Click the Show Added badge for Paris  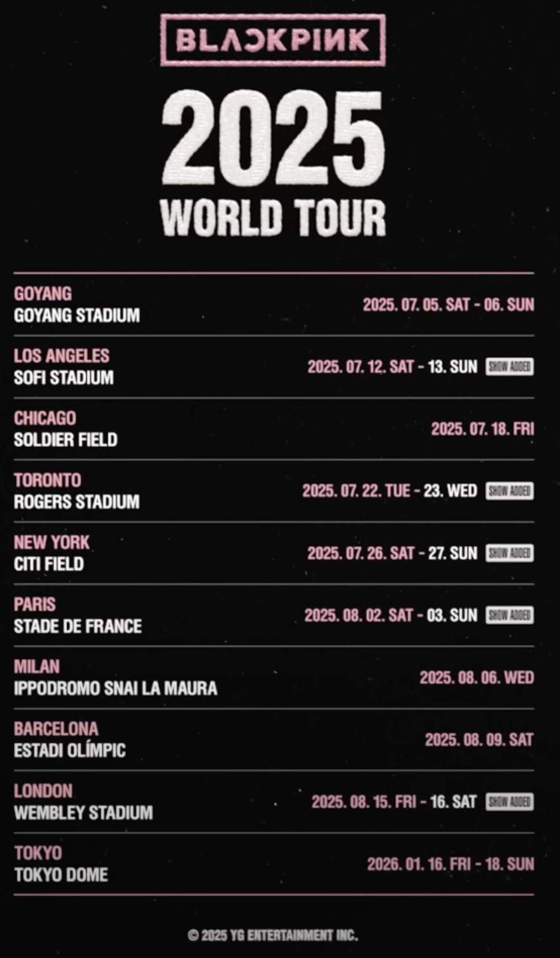(x=509, y=615)
